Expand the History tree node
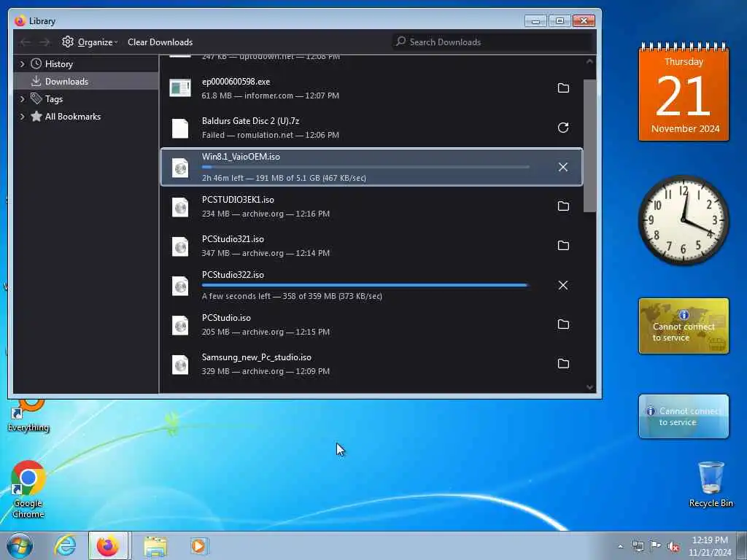This screenshot has height=560, width=747. click(x=23, y=64)
